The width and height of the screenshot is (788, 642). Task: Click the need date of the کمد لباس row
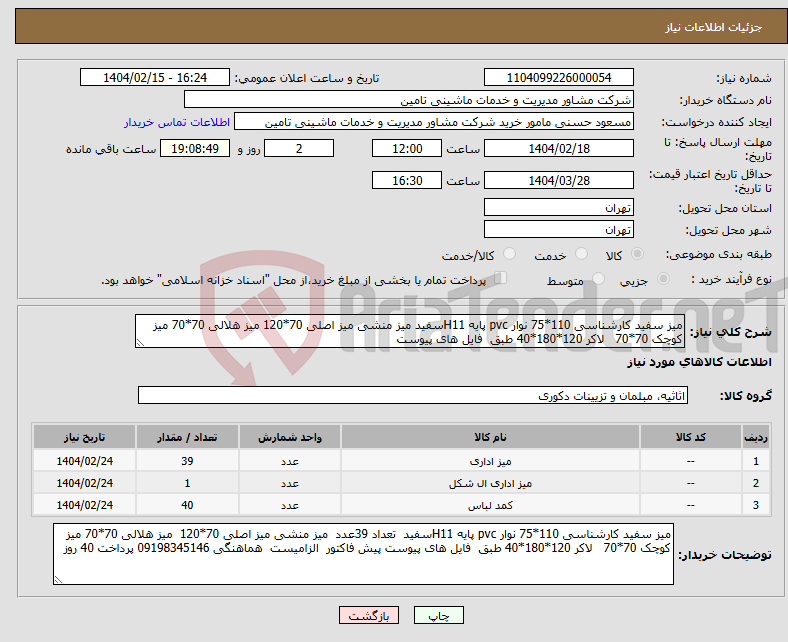(x=84, y=505)
